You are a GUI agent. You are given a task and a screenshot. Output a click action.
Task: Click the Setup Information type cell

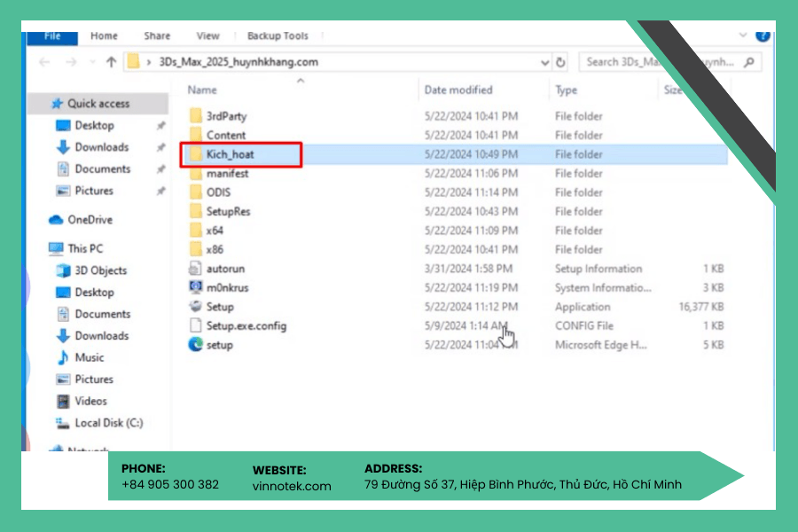598,269
